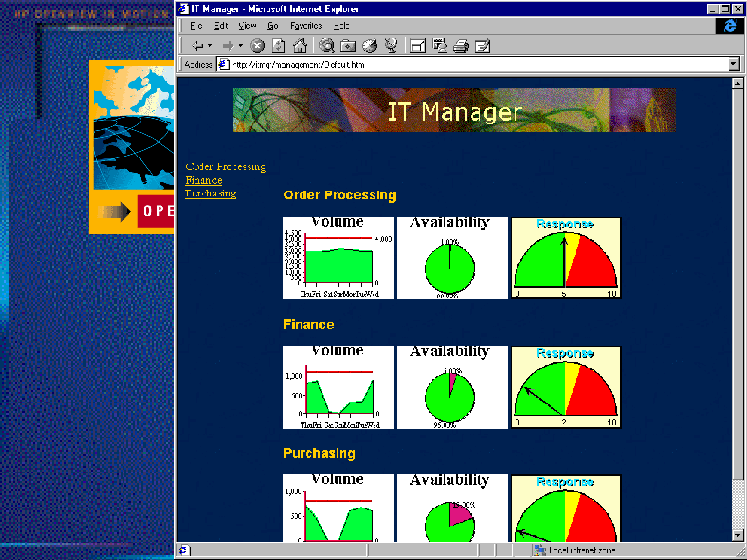Expand the Address bar dropdown arrow
This screenshot has width=747, height=560.
click(734, 64)
